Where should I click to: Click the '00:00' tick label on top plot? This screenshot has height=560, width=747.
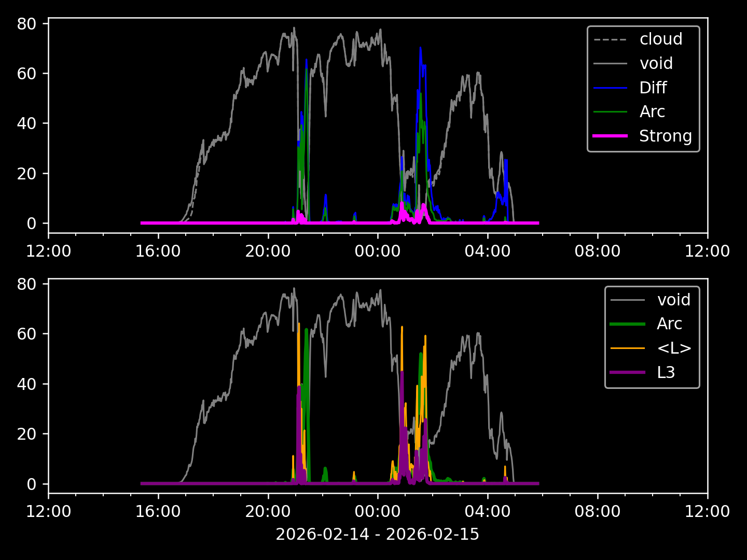(x=378, y=251)
